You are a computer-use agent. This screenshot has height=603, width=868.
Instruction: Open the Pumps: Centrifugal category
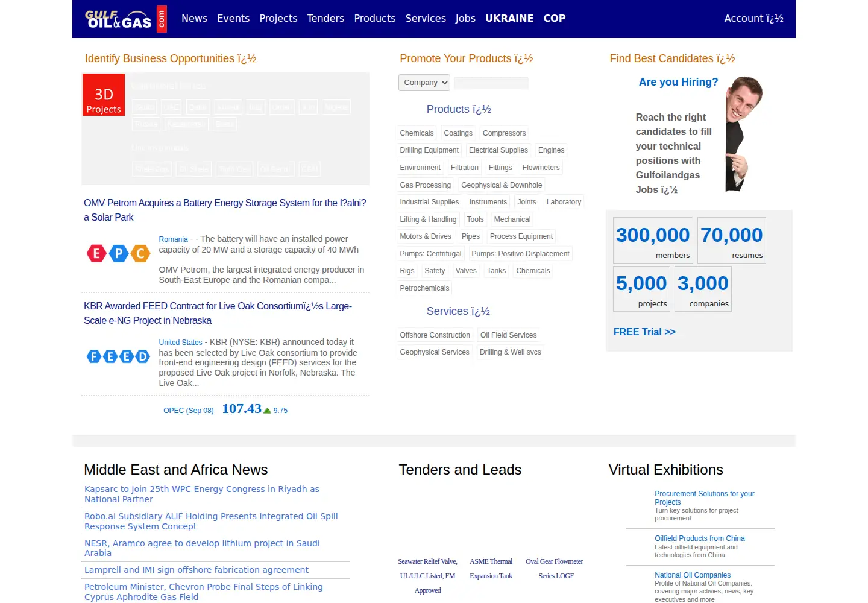click(x=430, y=254)
